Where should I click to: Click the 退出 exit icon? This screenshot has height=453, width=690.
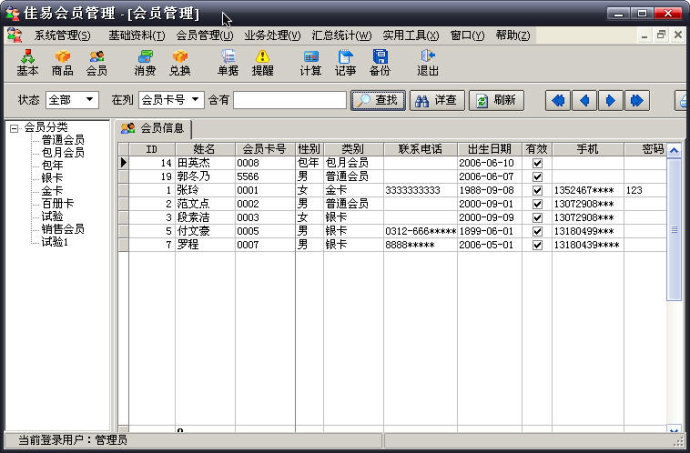pyautogui.click(x=428, y=63)
